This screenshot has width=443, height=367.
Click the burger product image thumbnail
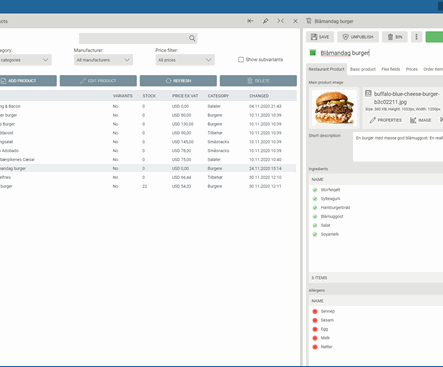pyautogui.click(x=334, y=108)
